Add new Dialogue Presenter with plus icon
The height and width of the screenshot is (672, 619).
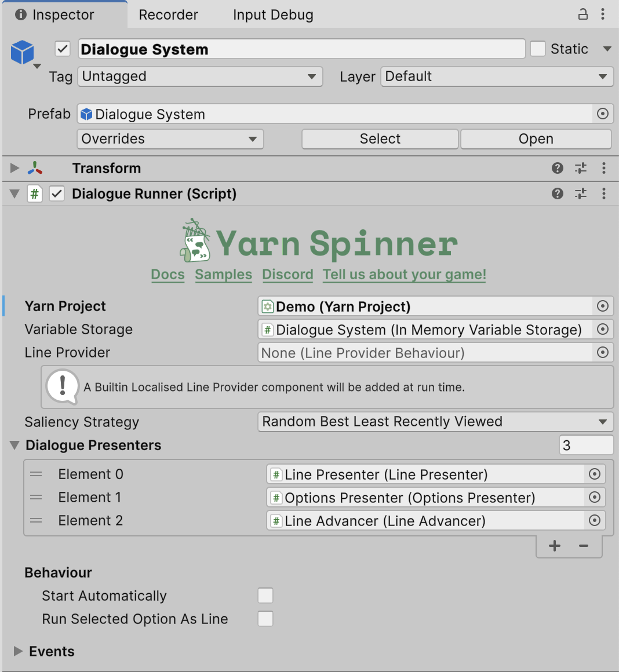point(555,546)
